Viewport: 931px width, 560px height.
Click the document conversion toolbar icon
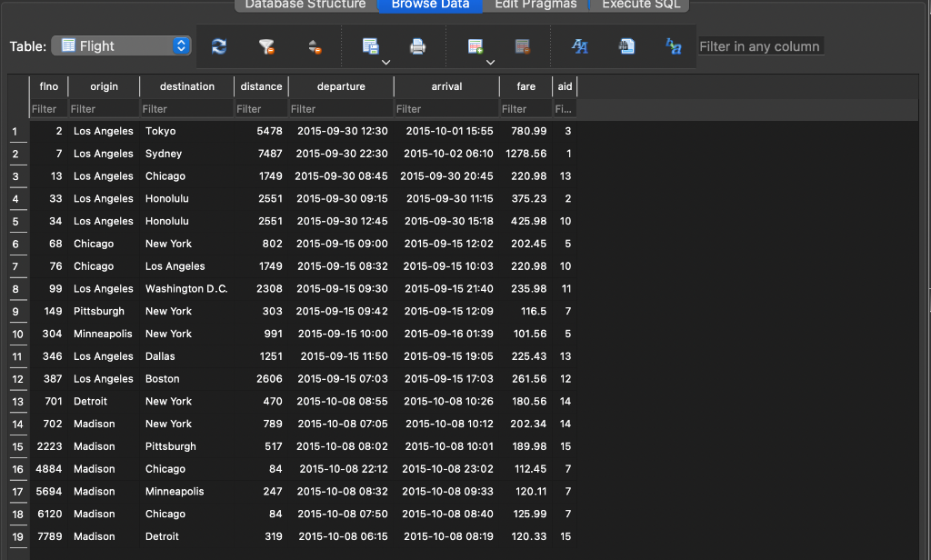pyautogui.click(x=626, y=46)
